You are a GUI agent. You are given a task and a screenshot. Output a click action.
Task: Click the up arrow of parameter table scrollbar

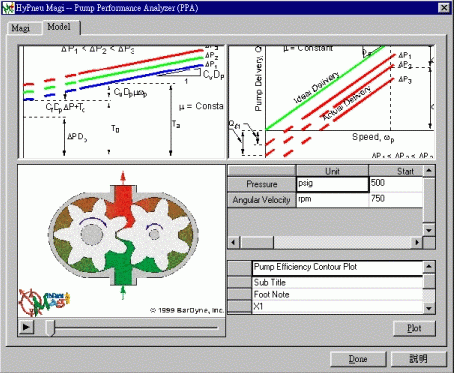(429, 171)
